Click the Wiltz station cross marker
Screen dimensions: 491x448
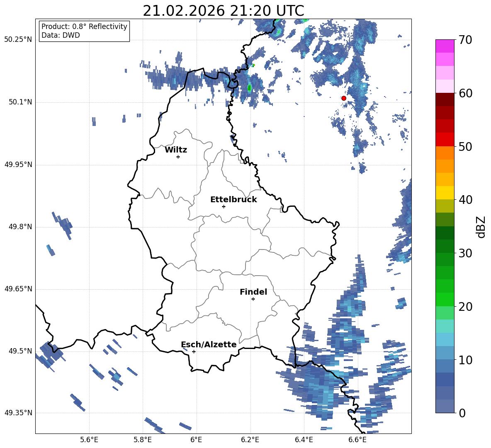click(x=178, y=157)
